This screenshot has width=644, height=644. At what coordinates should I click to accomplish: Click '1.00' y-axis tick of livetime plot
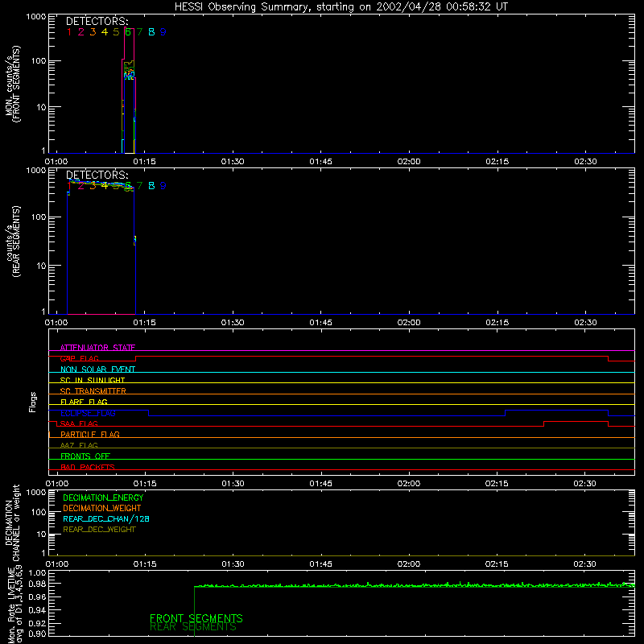[x=37, y=572]
